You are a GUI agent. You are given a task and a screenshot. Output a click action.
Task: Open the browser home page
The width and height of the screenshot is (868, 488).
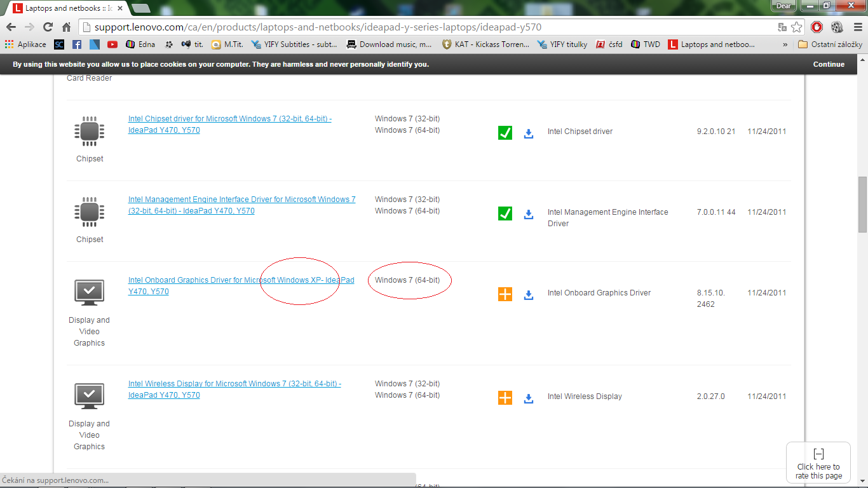[x=66, y=27]
